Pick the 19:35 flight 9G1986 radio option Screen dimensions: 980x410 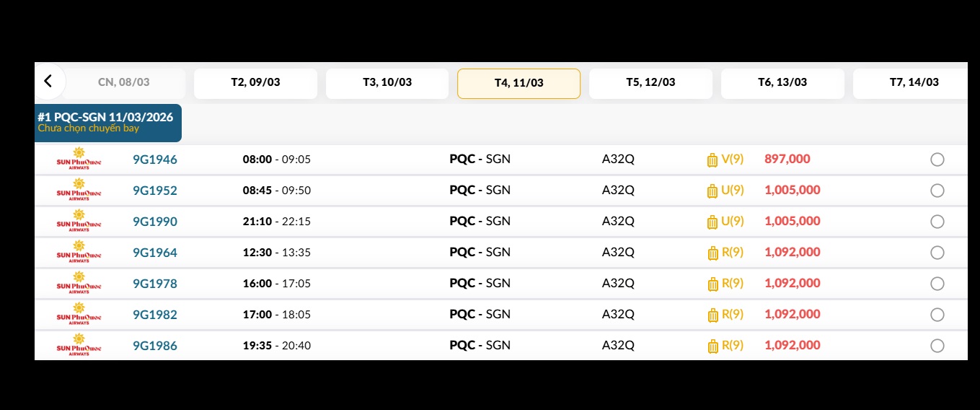(937, 346)
